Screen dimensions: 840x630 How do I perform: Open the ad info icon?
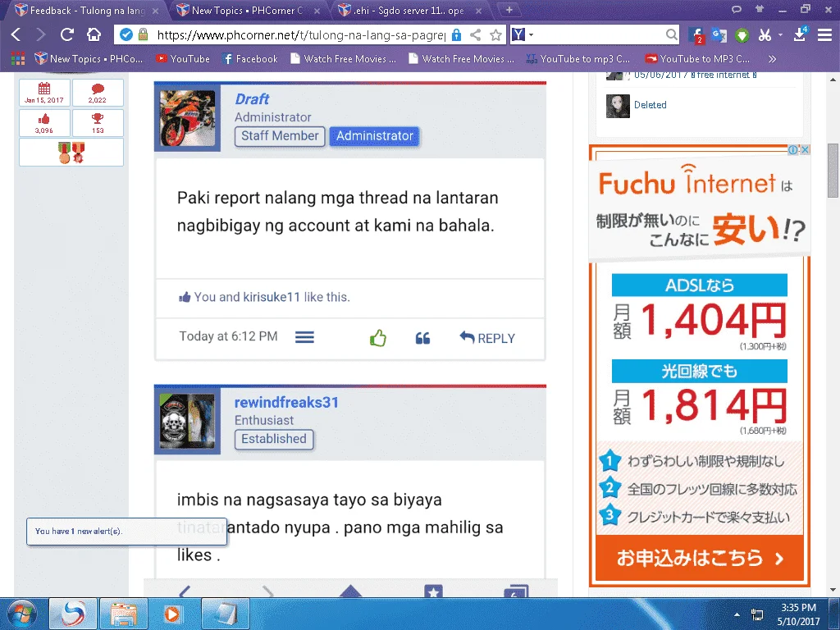[793, 150]
